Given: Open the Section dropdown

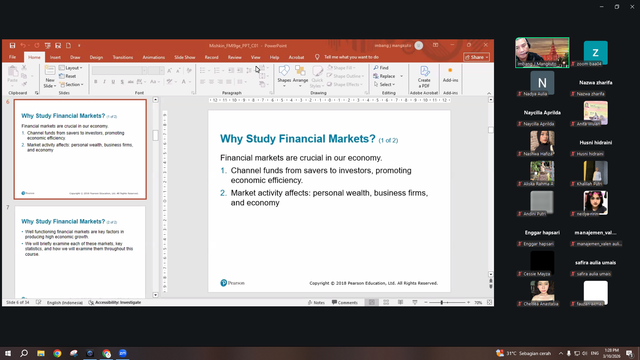Looking at the screenshot, I should point(71,84).
